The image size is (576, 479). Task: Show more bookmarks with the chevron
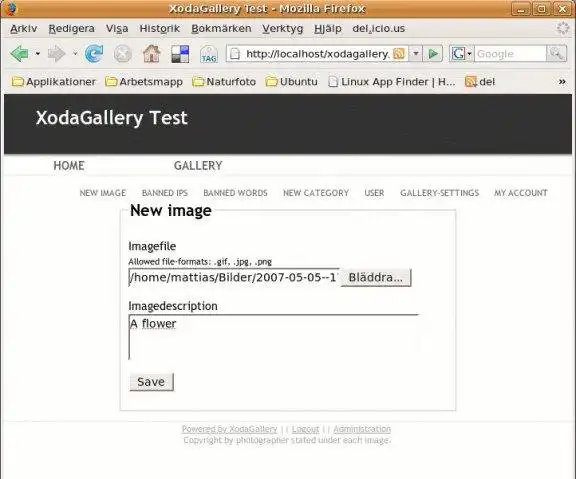point(562,82)
